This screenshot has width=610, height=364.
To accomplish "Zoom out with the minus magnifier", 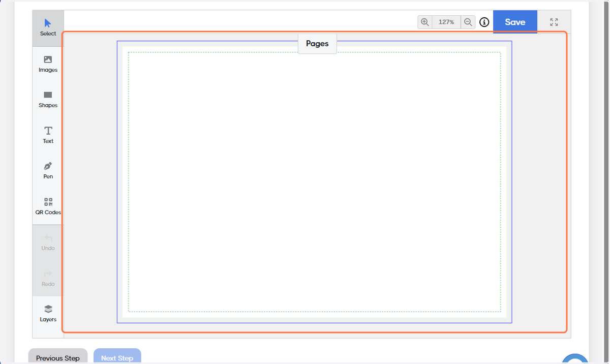I will coord(468,22).
